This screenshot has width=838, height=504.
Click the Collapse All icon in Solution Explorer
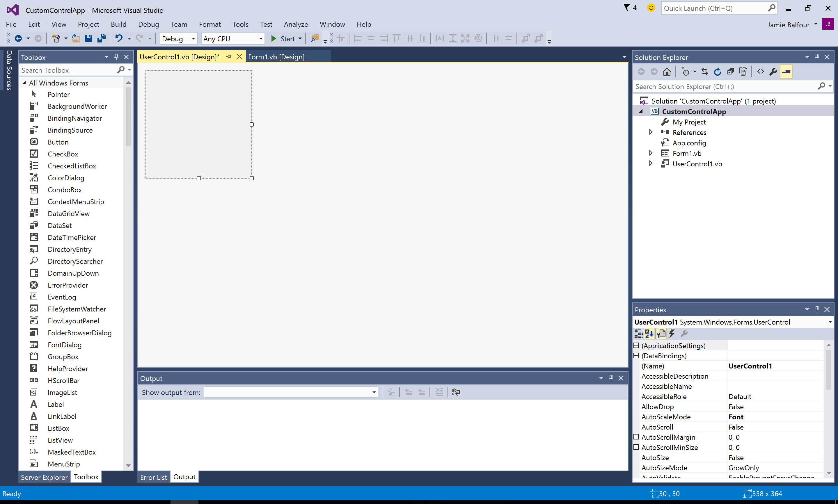coord(730,72)
